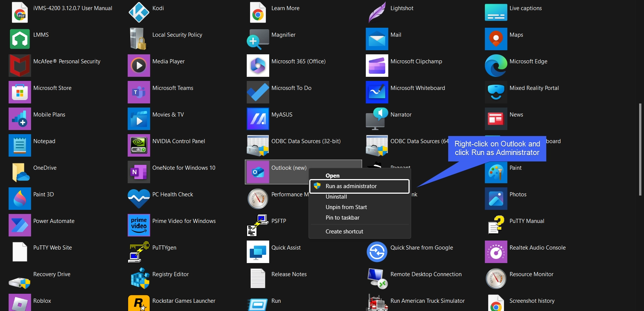The image size is (644, 311).
Task: Open the Realtek Audio Console icon
Action: tap(496, 252)
